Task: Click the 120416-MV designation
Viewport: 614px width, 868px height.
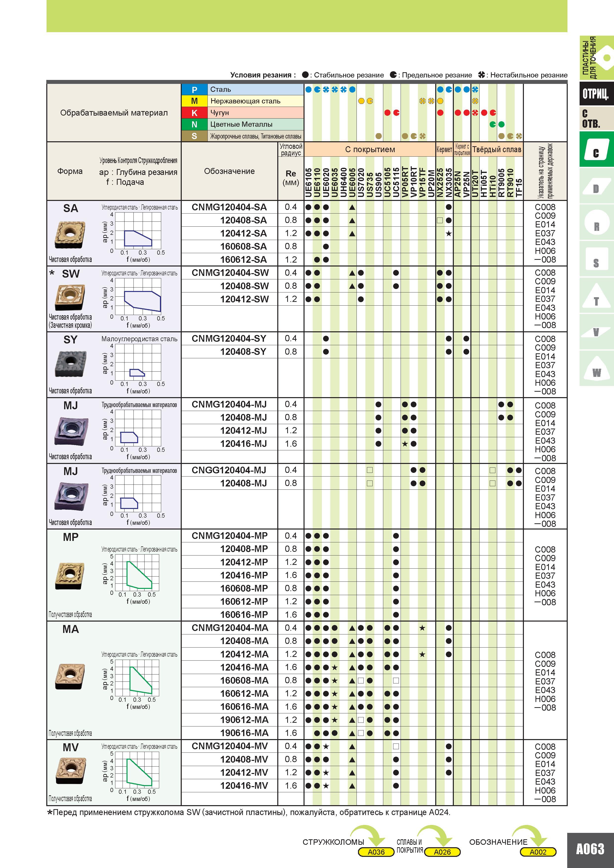Action: (x=244, y=786)
